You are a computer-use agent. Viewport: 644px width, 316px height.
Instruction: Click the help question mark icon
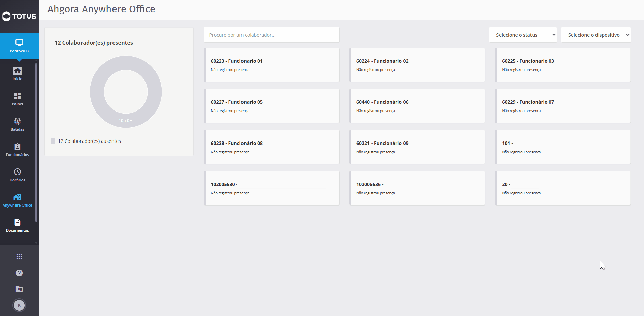pyautogui.click(x=19, y=273)
